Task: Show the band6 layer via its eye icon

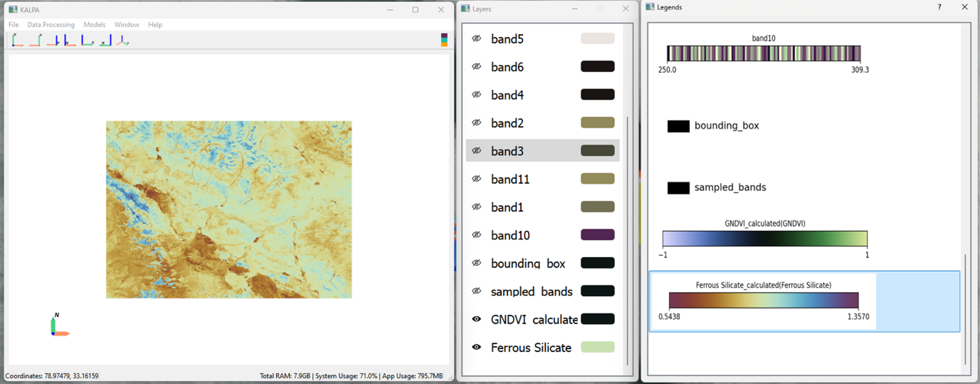Action: [476, 67]
